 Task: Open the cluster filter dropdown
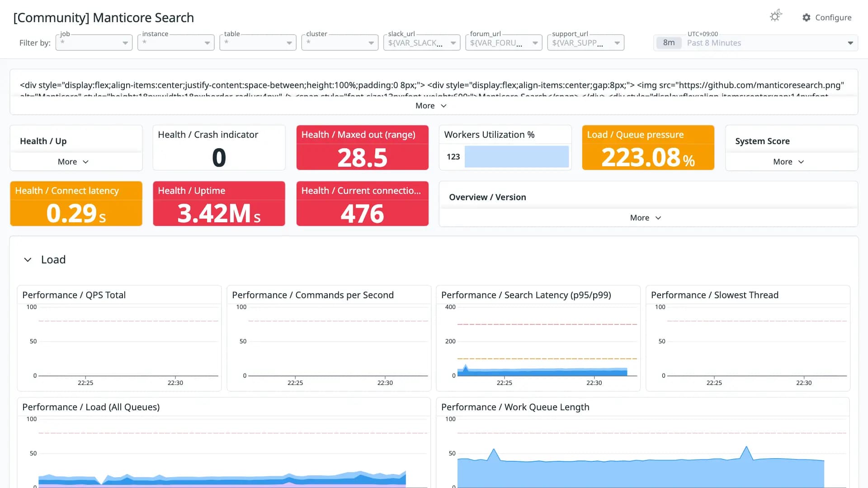(340, 42)
